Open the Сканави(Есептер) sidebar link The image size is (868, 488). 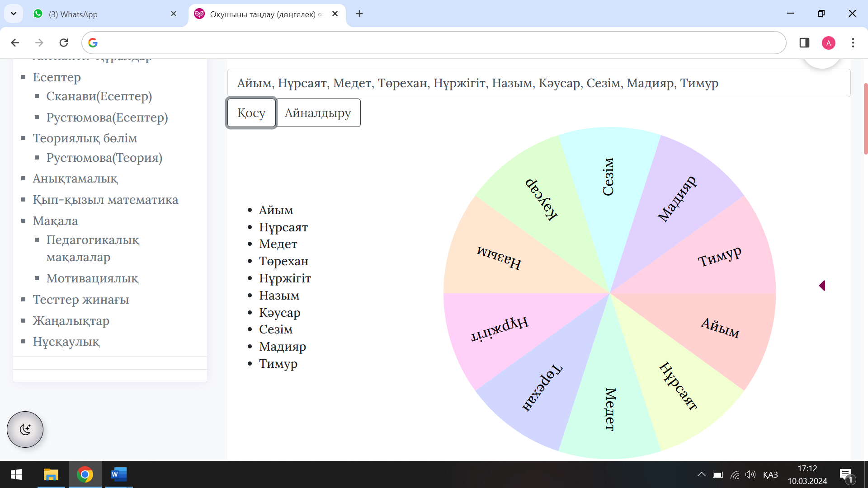coord(99,96)
